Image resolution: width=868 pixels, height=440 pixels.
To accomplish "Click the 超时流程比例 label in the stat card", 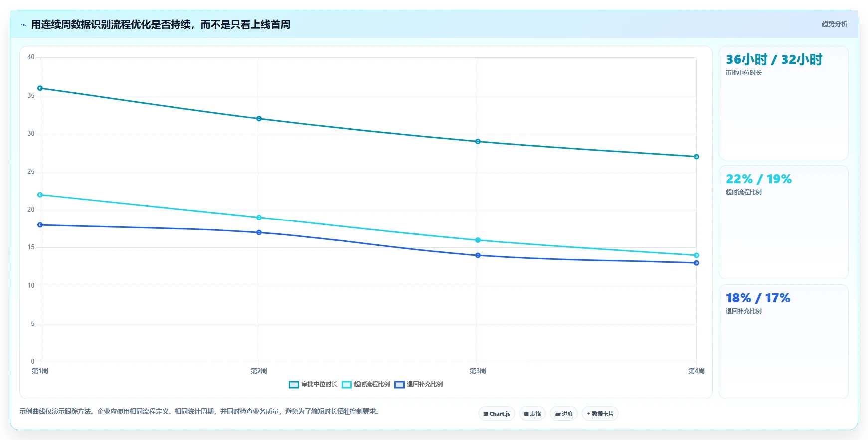I will point(744,192).
